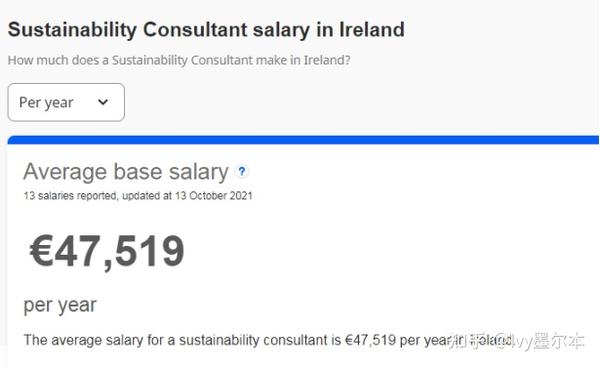The height and width of the screenshot is (368, 600).
Task: Click the How much does a Sustainability Consultant make subtitle
Action: coord(179,60)
